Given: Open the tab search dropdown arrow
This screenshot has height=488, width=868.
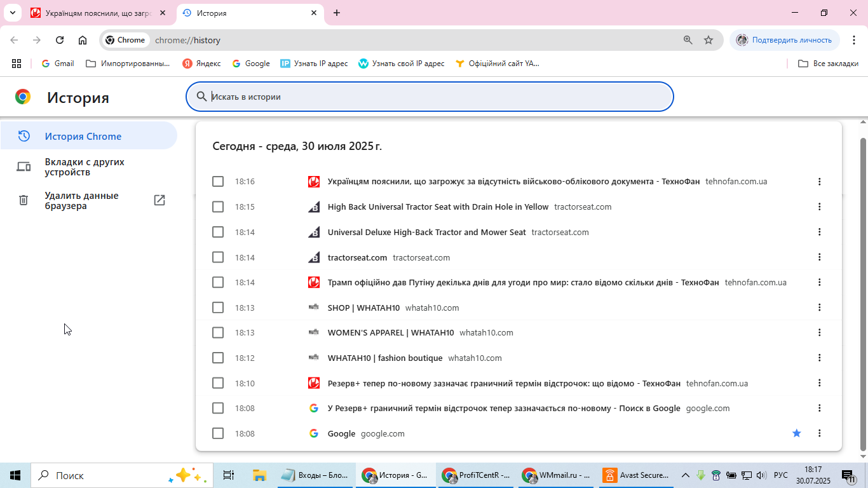Looking at the screenshot, I should click(x=12, y=13).
